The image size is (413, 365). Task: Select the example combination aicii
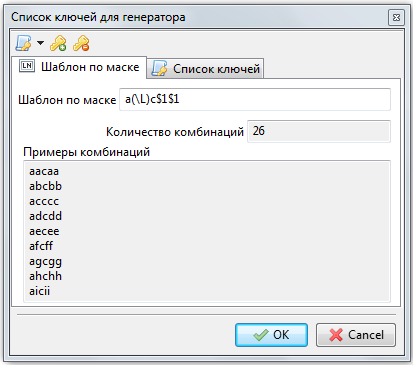[39, 291]
